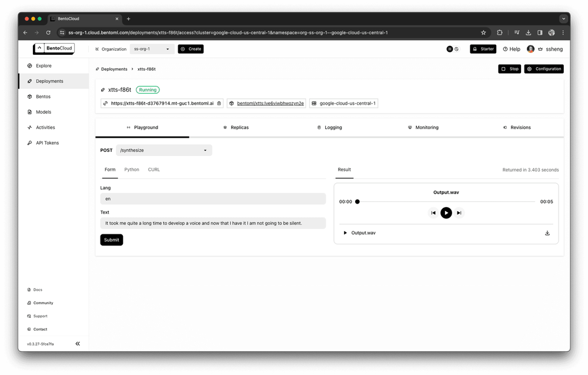Screen dimensions: 588x375
Task: Open the ss-org-1 organization dropdown
Action: pos(151,49)
